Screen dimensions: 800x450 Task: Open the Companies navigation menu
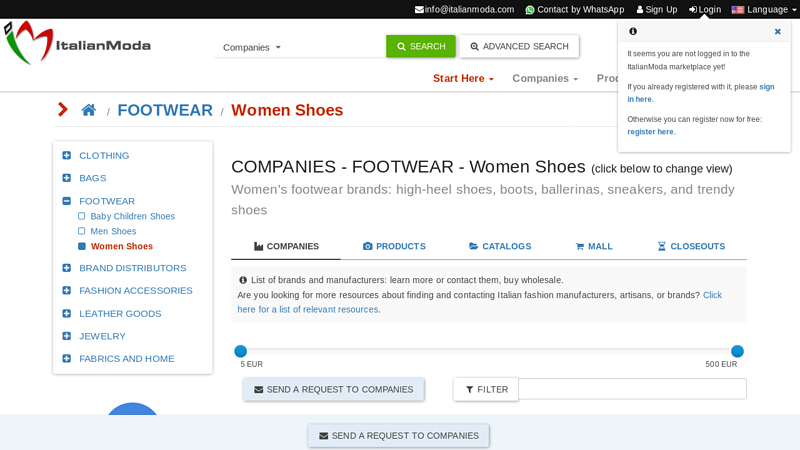pos(545,79)
